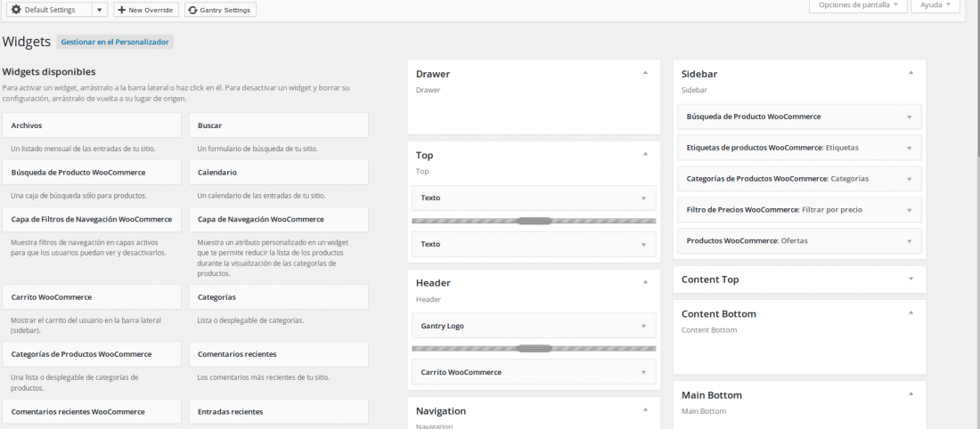The height and width of the screenshot is (429, 980).
Task: Collapse the Top widget area
Action: pyautogui.click(x=645, y=154)
